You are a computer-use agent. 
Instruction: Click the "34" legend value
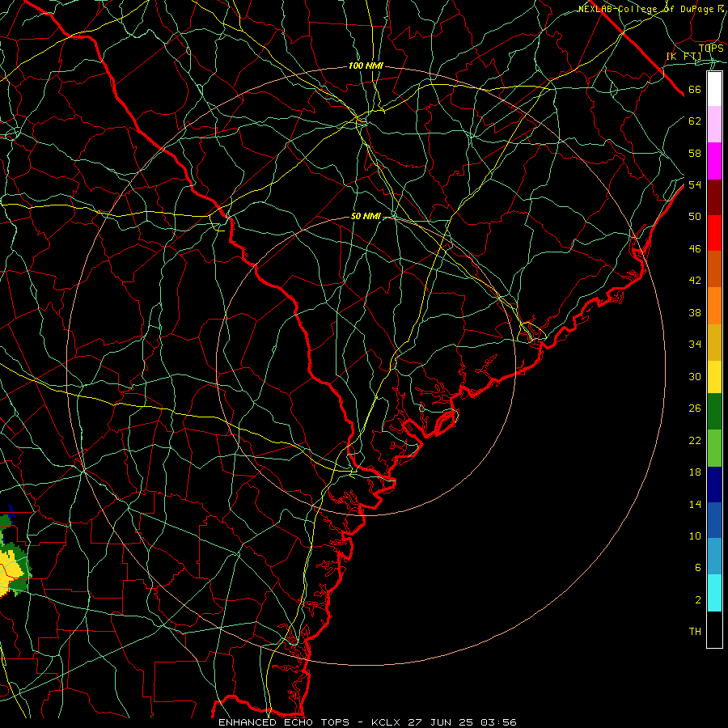point(695,345)
